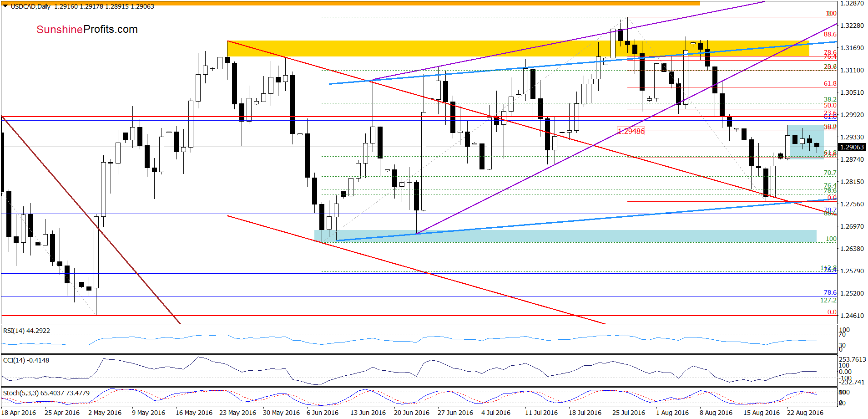Click the 2 May 2016 date label
This screenshot has height=419, width=868.
click(105, 413)
